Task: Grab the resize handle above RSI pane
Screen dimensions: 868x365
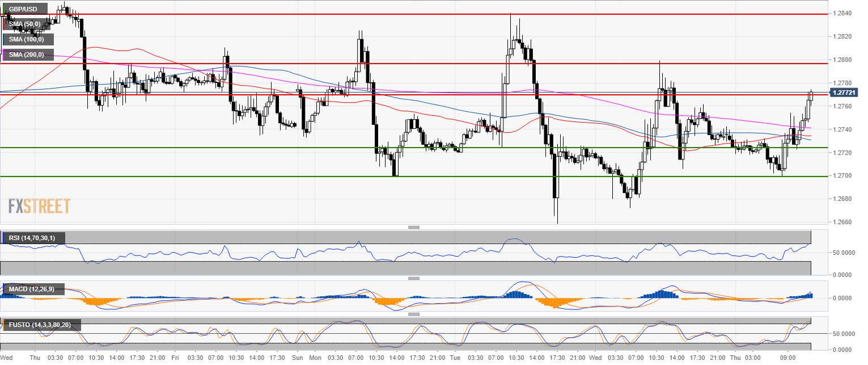Action: point(413,227)
